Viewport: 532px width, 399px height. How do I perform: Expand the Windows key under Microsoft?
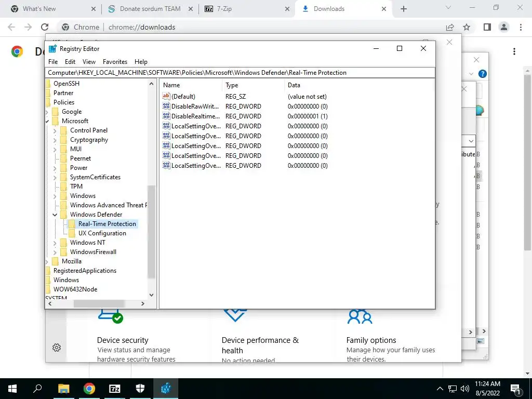tap(55, 196)
